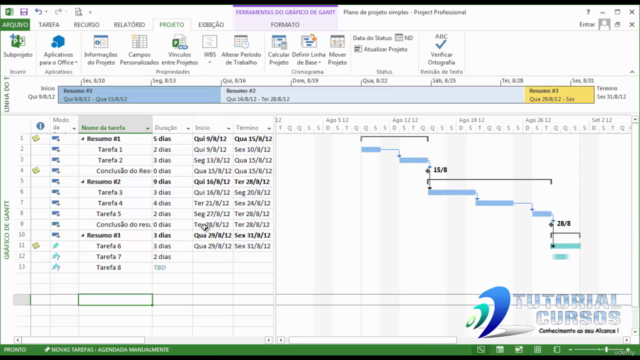Switch to the EXIBIÇÃO tab
The height and width of the screenshot is (360, 640).
211,24
